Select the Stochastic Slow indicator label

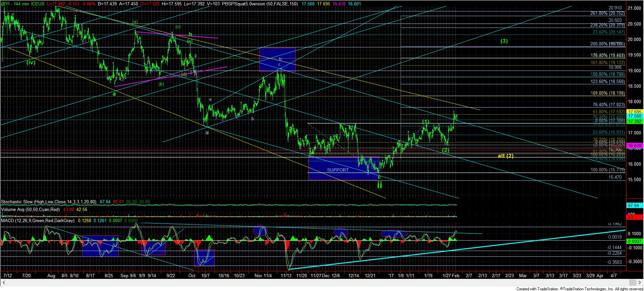tap(49, 202)
